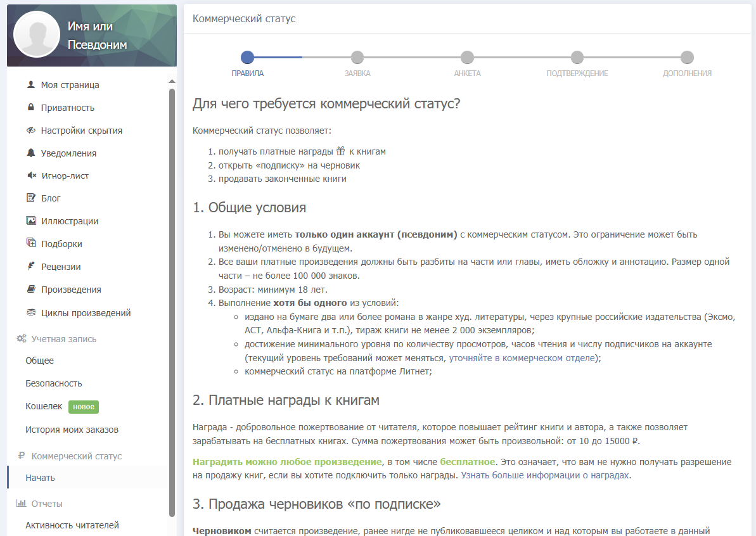Screen dimensions: 756x536
Task: Click the АНКЕТА step circle
Action: click(467, 58)
